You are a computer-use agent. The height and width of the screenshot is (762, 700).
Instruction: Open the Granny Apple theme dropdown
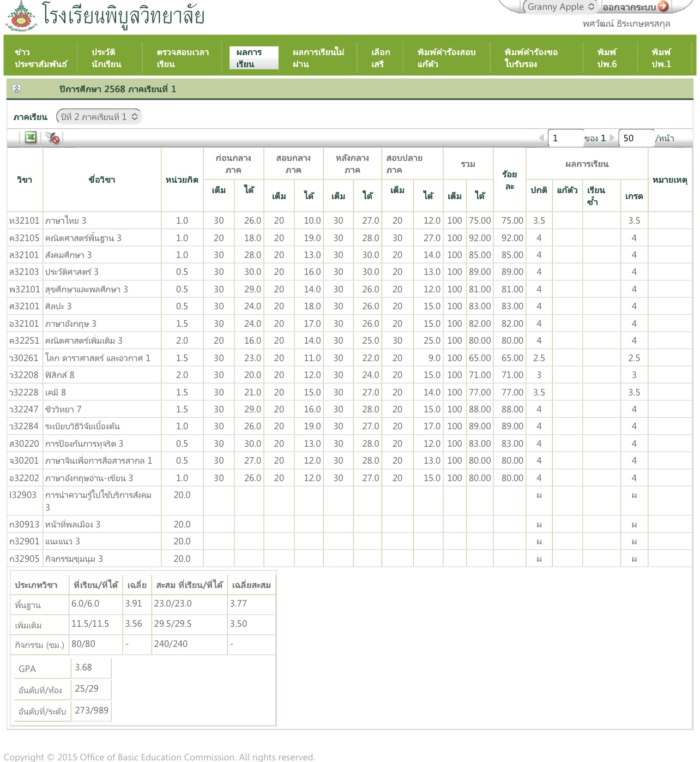[x=560, y=7]
